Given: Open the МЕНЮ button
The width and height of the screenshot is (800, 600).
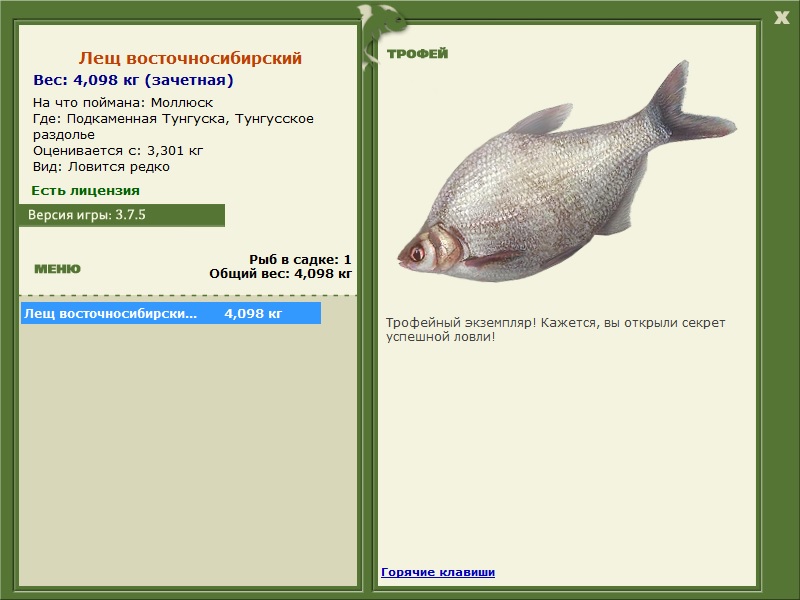Looking at the screenshot, I should point(57,269).
